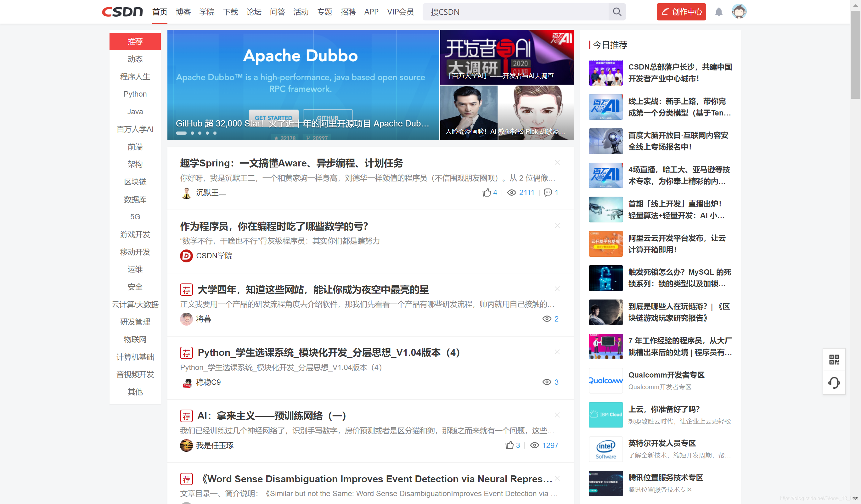Viewport: 861px width, 504px height.
Task: Select the Python sidebar category
Action: (x=135, y=94)
